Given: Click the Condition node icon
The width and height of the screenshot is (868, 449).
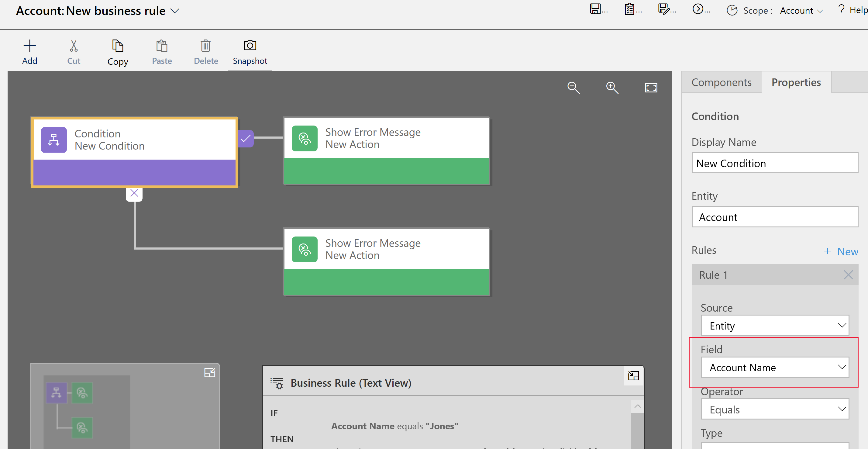Looking at the screenshot, I should click(54, 139).
